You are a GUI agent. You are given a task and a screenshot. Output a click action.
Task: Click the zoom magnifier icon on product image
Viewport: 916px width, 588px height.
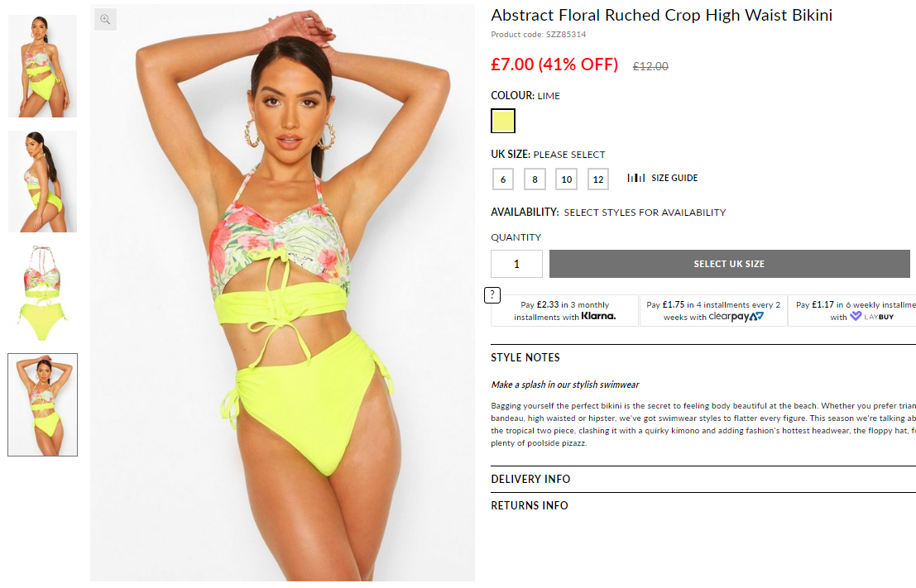click(105, 19)
